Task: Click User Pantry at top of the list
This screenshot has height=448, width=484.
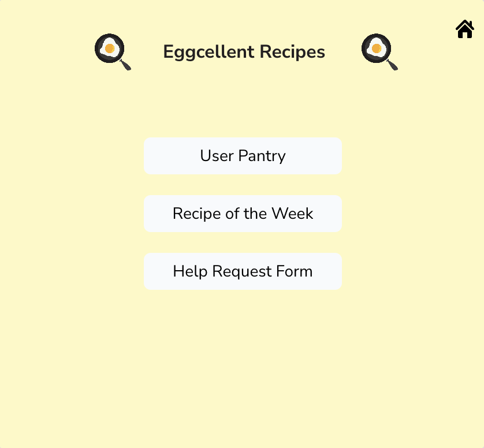Action: pyautogui.click(x=243, y=156)
